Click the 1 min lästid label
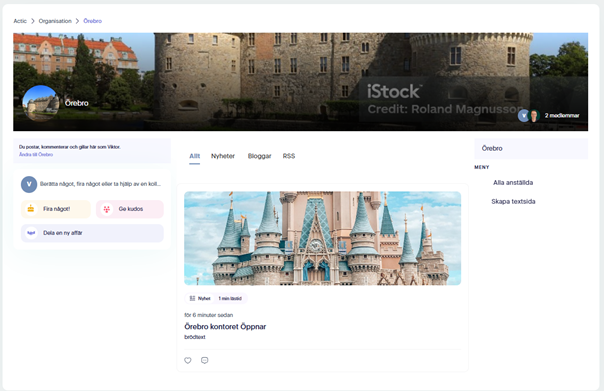Viewport: 604px width, 391px height. [x=230, y=299]
